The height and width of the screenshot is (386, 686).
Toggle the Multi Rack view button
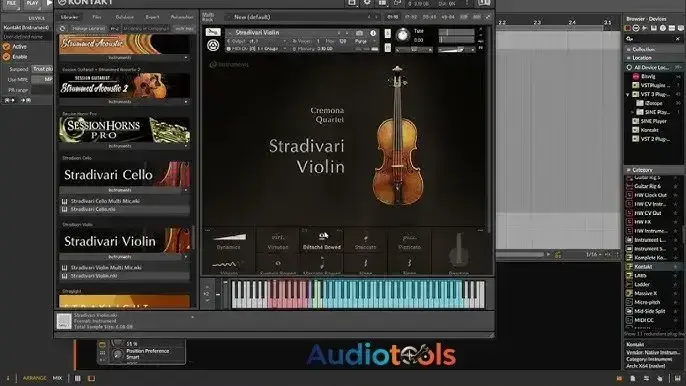click(x=208, y=17)
